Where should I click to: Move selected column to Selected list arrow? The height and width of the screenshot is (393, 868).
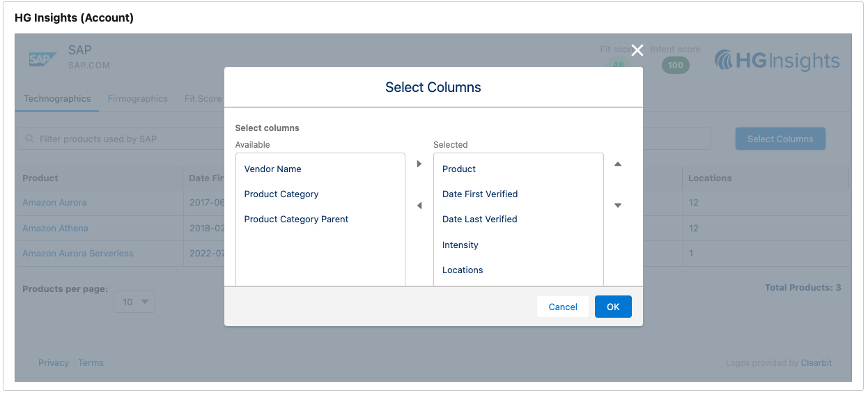click(x=419, y=164)
